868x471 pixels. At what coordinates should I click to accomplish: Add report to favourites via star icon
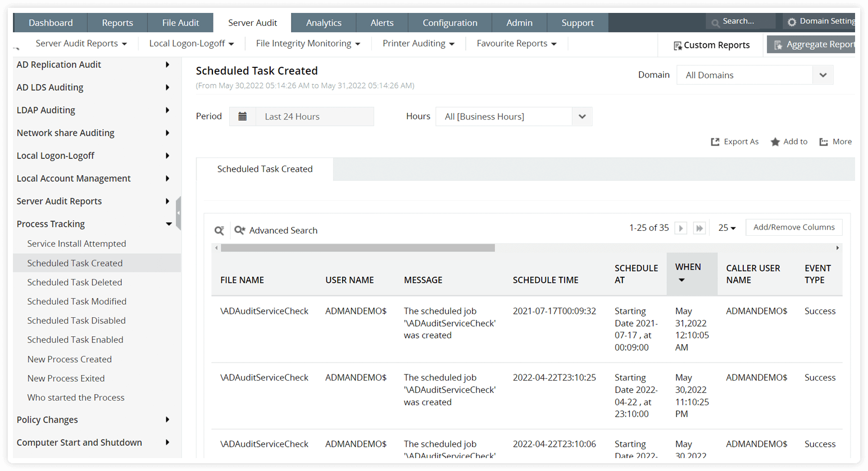click(775, 141)
